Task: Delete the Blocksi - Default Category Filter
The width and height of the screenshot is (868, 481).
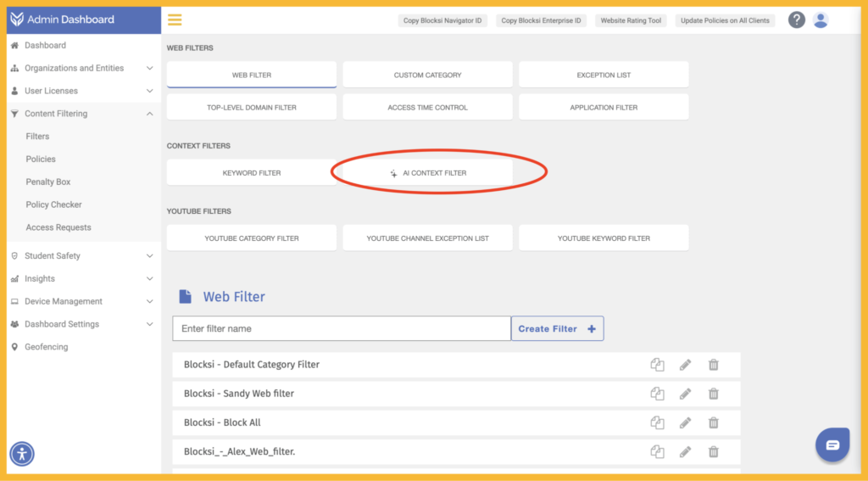Action: (x=714, y=365)
